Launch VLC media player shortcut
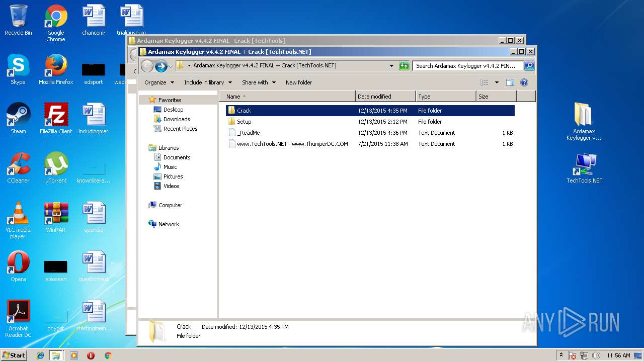644x362 pixels. point(18,220)
